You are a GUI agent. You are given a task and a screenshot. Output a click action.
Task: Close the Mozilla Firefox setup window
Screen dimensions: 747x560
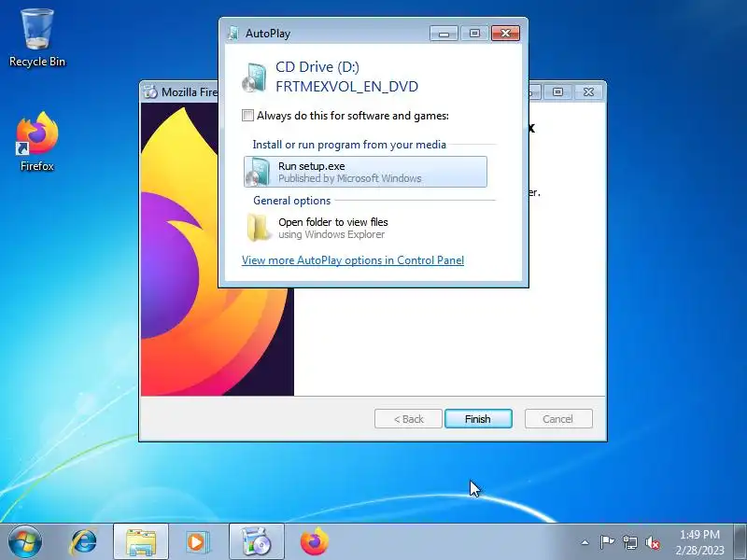point(588,91)
